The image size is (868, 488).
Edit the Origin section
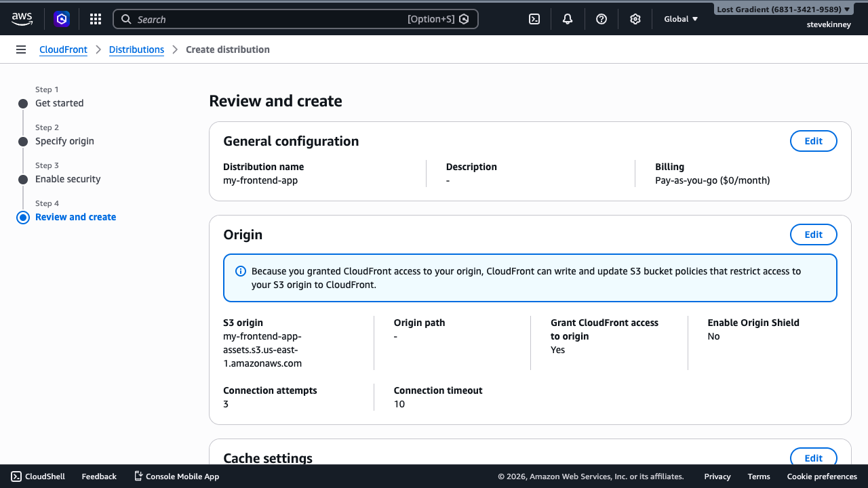(813, 235)
